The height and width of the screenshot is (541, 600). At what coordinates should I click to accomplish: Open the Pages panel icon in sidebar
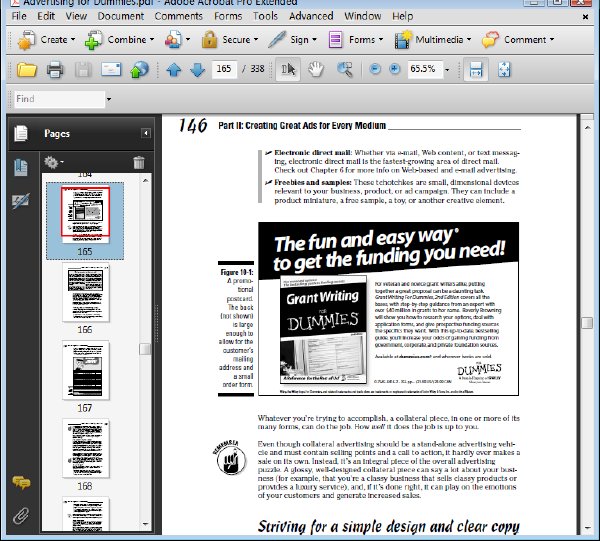21,133
